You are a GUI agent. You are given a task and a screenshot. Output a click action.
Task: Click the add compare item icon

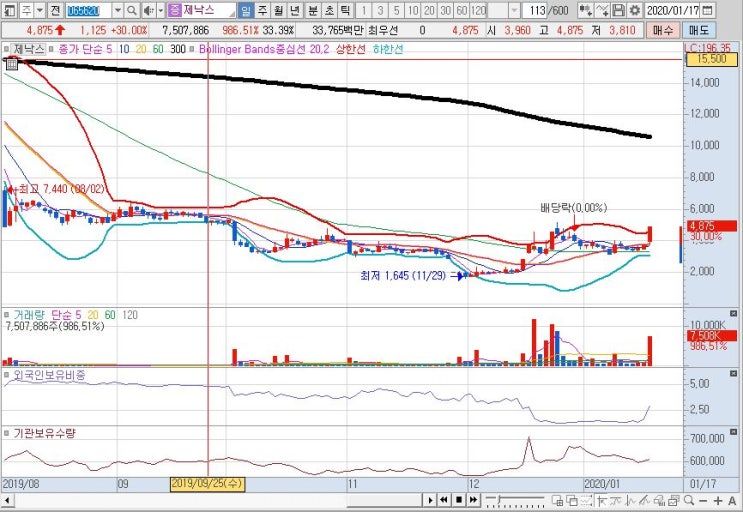point(586,10)
